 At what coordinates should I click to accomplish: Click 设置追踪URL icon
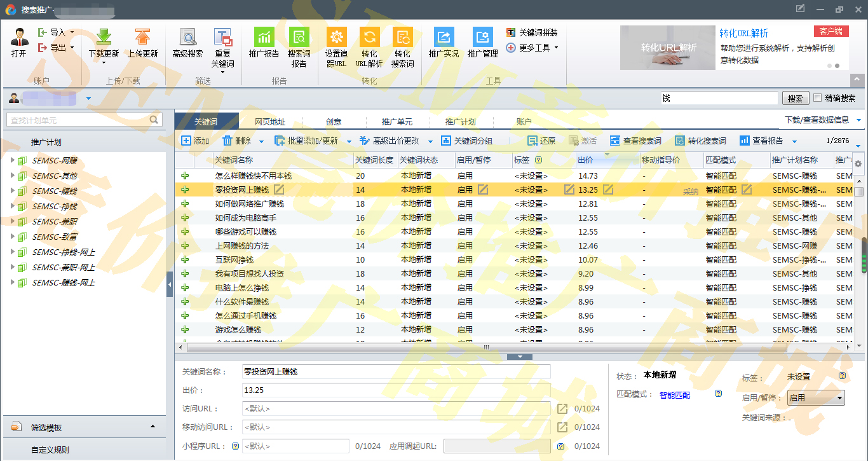(x=336, y=37)
